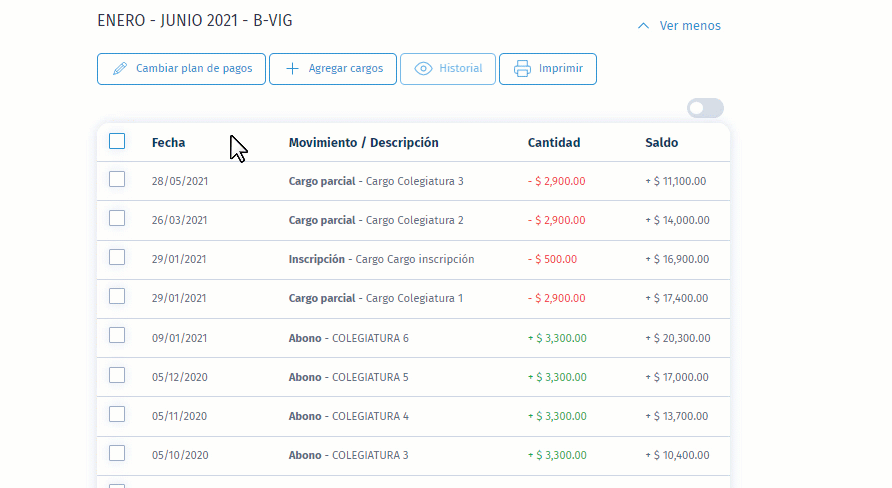Collapse the section with Ver menos link

click(689, 26)
